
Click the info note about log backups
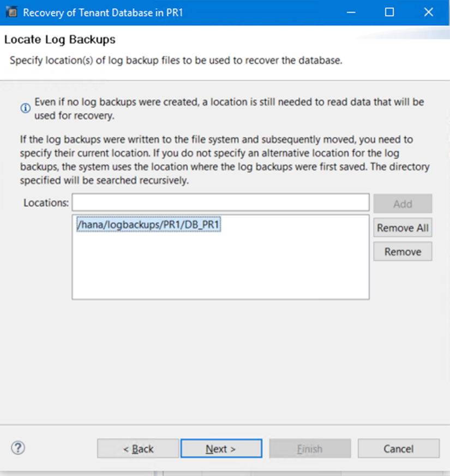229,109
